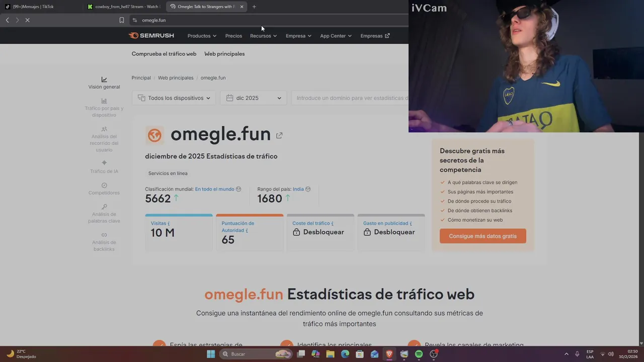Open Microsoft 365 Copilot from taskbar
The image size is (644, 362).
click(315, 354)
